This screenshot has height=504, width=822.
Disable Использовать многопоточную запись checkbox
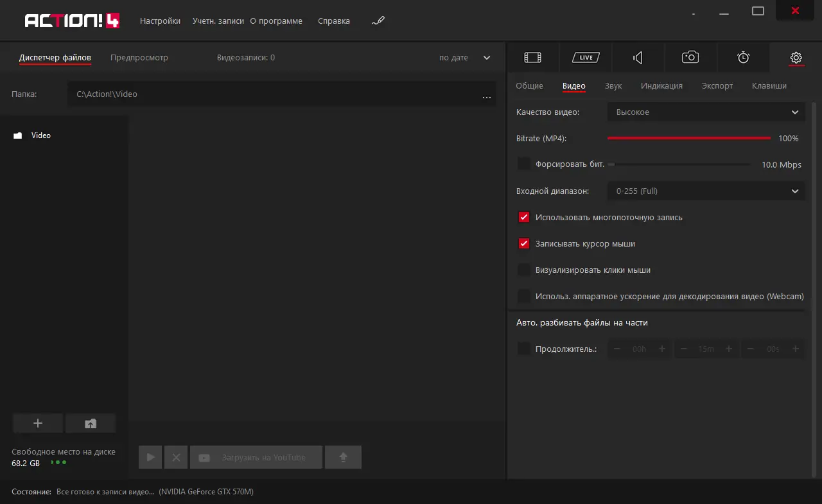coord(524,218)
